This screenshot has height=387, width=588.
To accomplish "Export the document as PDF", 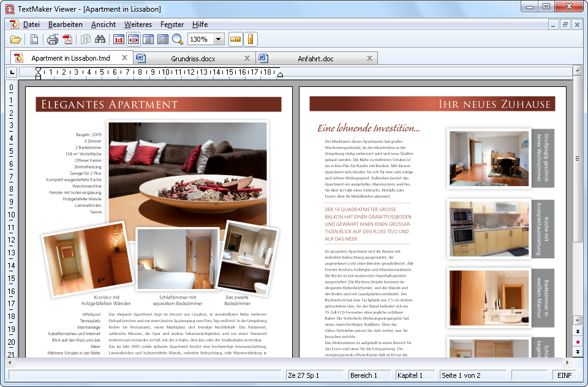I will coord(67,39).
